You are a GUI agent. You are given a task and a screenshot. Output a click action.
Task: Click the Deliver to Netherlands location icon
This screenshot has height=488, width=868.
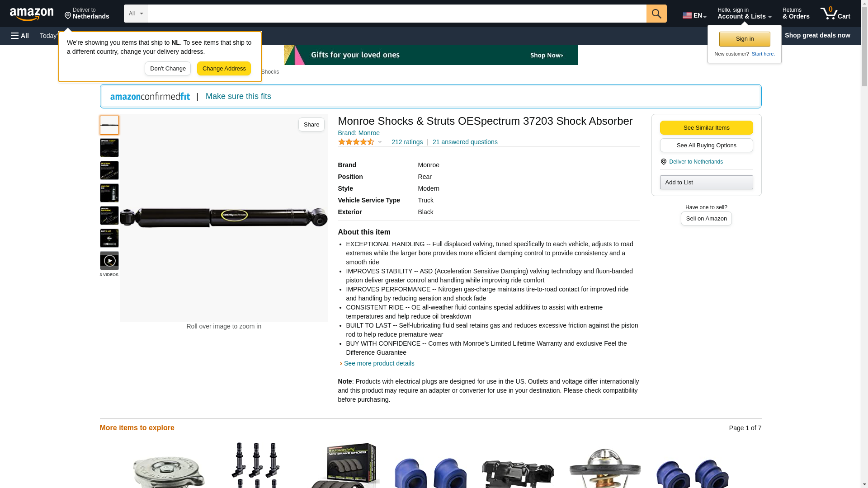coord(663,162)
